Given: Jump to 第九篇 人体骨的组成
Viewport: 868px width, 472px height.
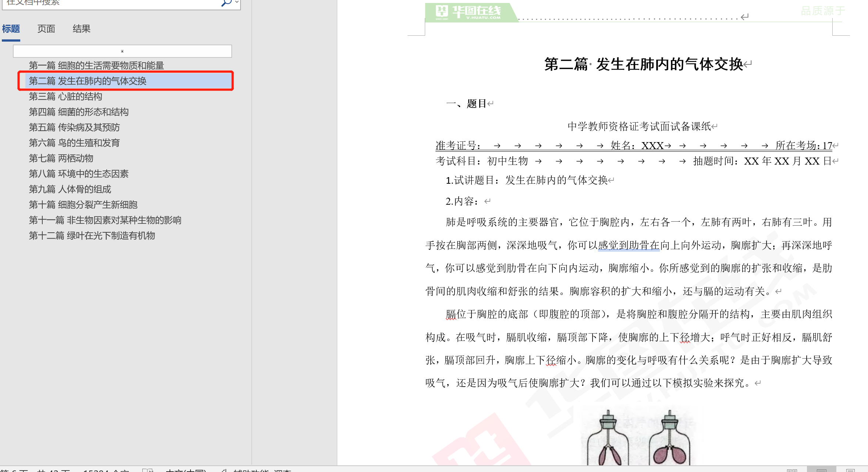Looking at the screenshot, I should [x=70, y=189].
